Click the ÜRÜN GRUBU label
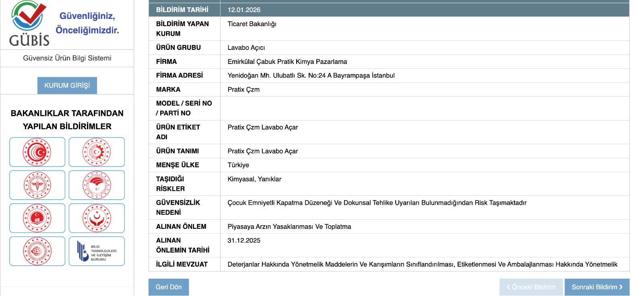Image resolution: width=644 pixels, height=296 pixels. [178, 47]
